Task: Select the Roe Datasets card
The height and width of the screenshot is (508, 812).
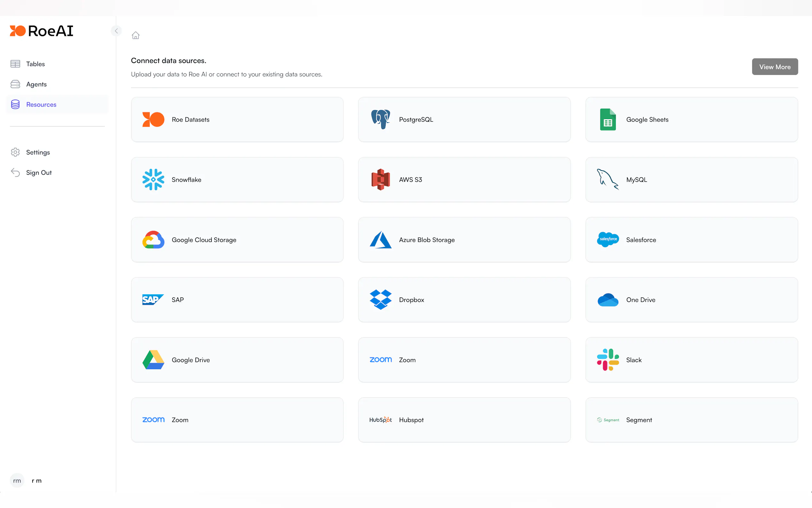Action: click(x=237, y=119)
